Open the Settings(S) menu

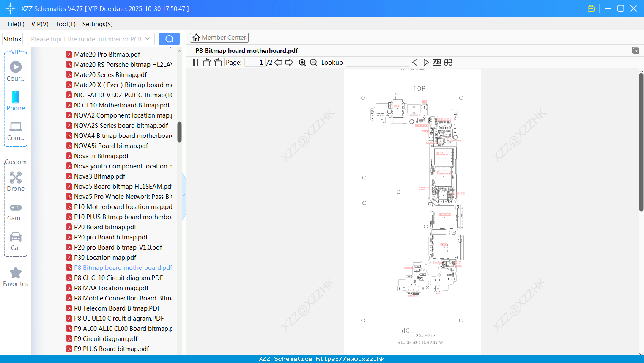coord(98,24)
